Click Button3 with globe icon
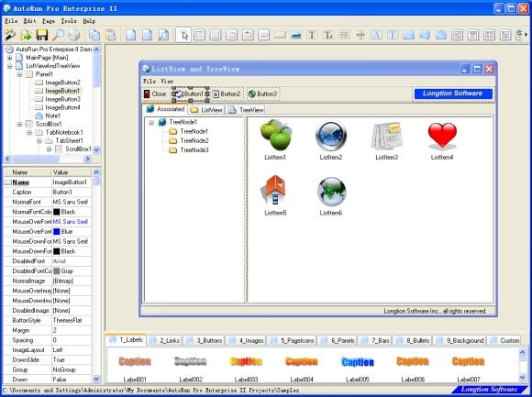The width and height of the screenshot is (532, 397). 262,94
